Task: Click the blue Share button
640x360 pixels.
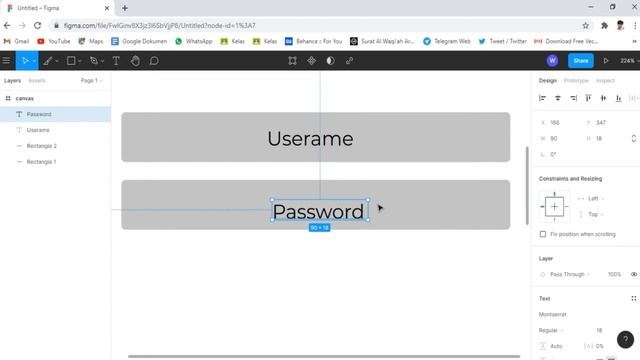Action: (581, 61)
